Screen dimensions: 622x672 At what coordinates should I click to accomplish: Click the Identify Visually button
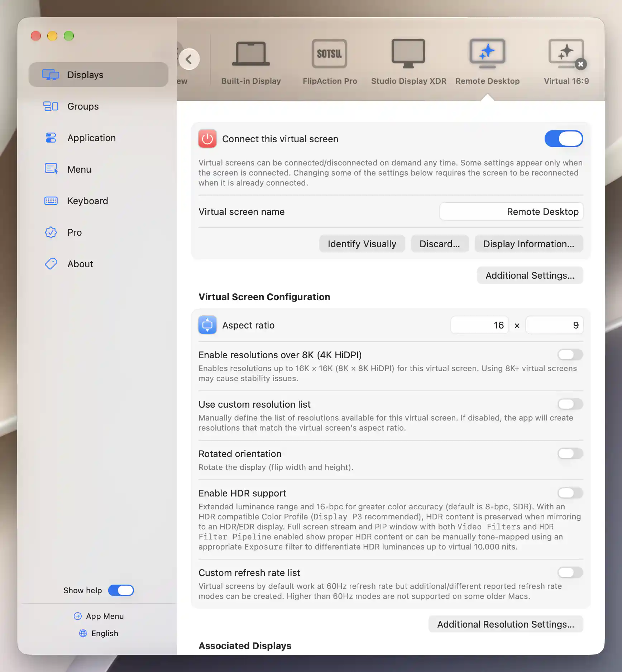point(362,244)
